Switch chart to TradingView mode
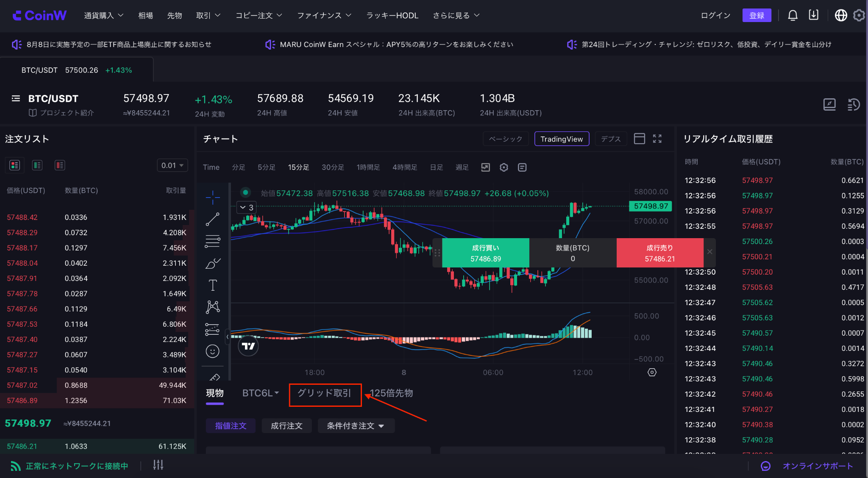Image resolution: width=868 pixels, height=478 pixels. pyautogui.click(x=562, y=139)
